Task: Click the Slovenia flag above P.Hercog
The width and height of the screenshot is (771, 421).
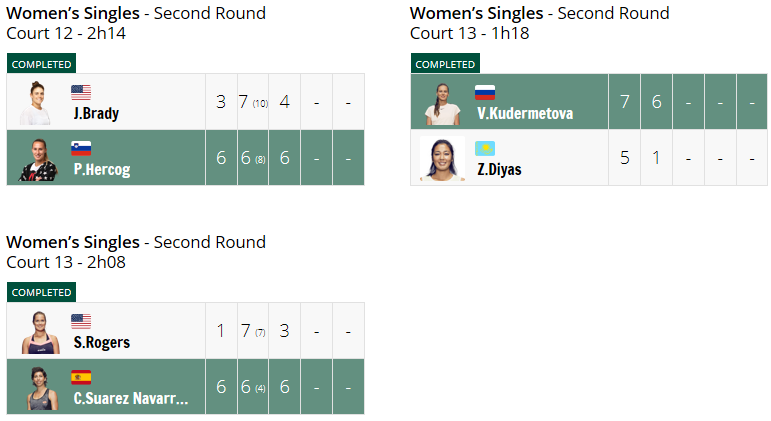Action: click(81, 149)
